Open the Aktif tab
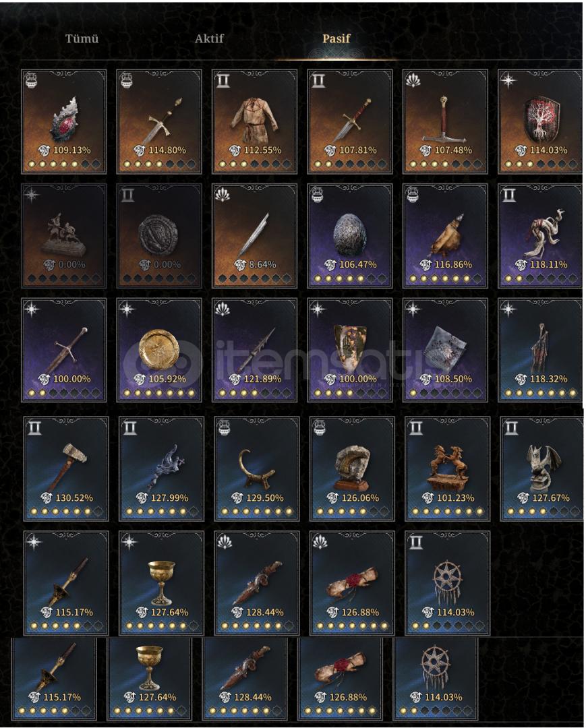Screen dimensions: 586x728 tap(209, 38)
